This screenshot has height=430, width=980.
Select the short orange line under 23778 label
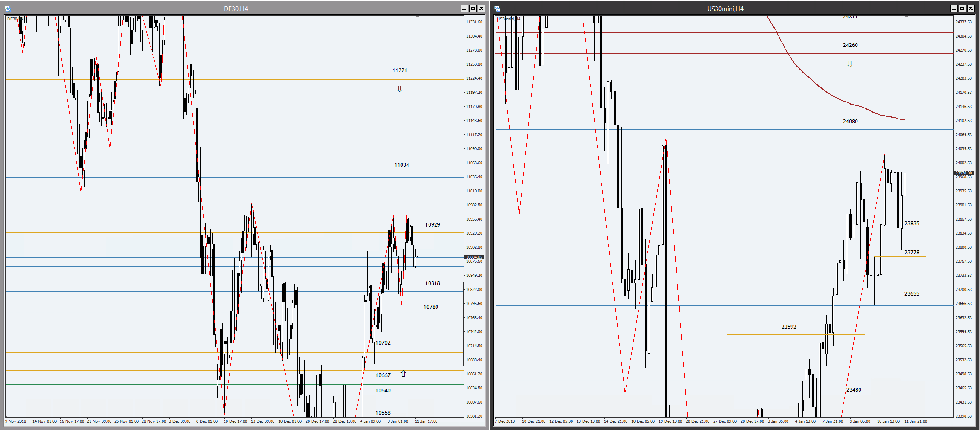(x=900, y=256)
